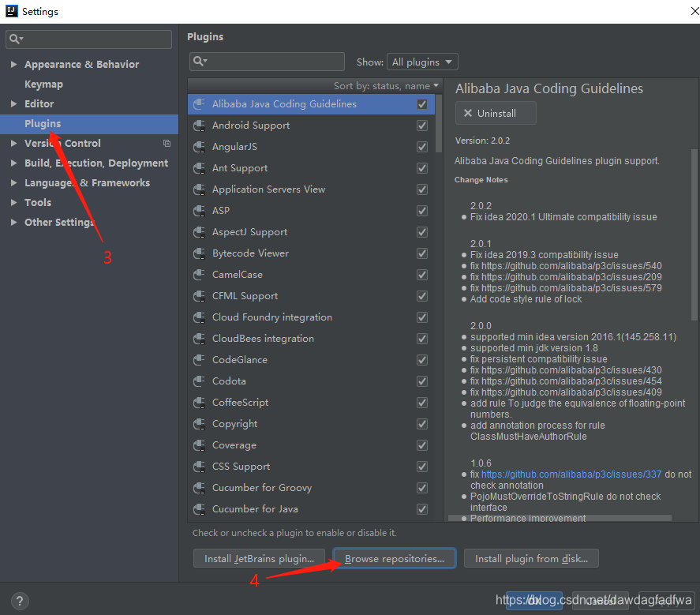
Task: Uncheck the CSS Support checkbox
Action: (422, 467)
